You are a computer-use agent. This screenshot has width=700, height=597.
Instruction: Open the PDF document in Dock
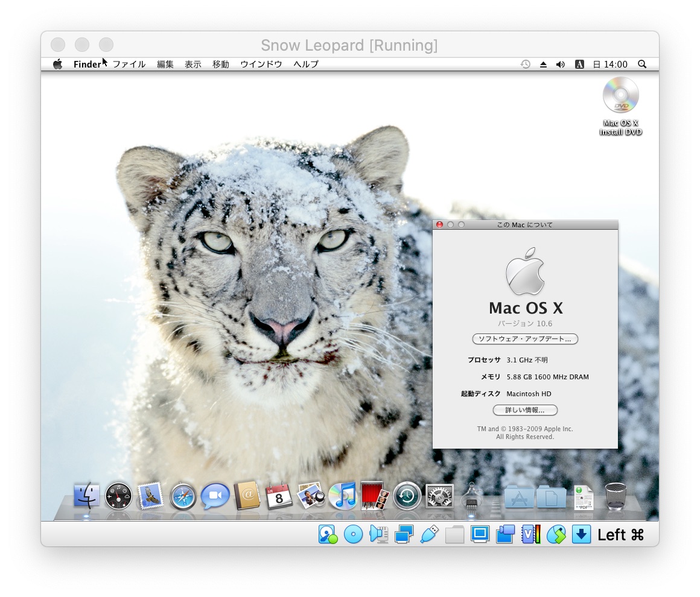pyautogui.click(x=583, y=497)
